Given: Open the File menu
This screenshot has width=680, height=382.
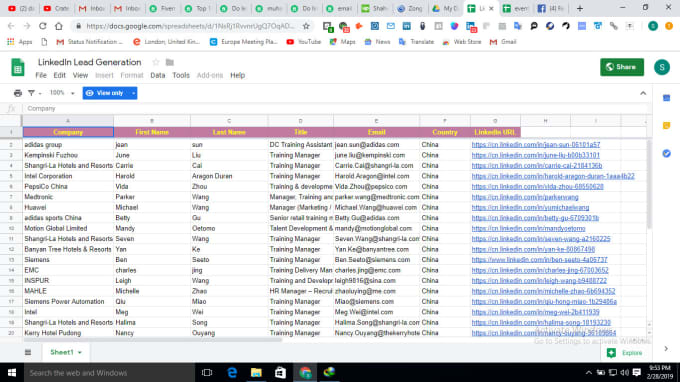Looking at the screenshot, I should [41, 75].
